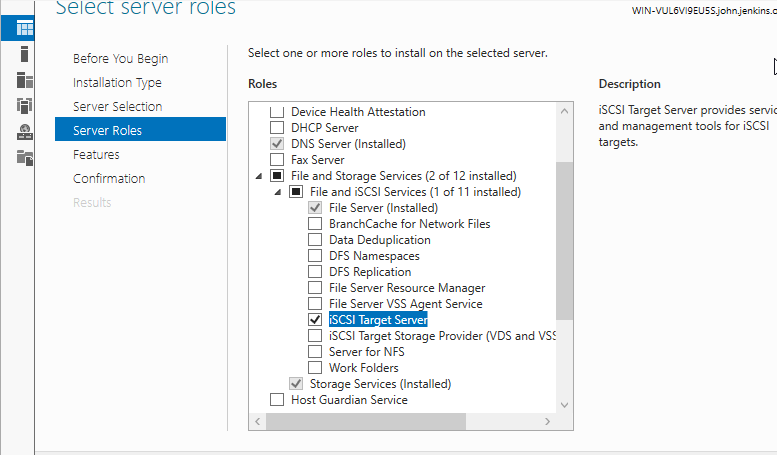Switch to the Features step
This screenshot has width=777, height=455.
96,155
